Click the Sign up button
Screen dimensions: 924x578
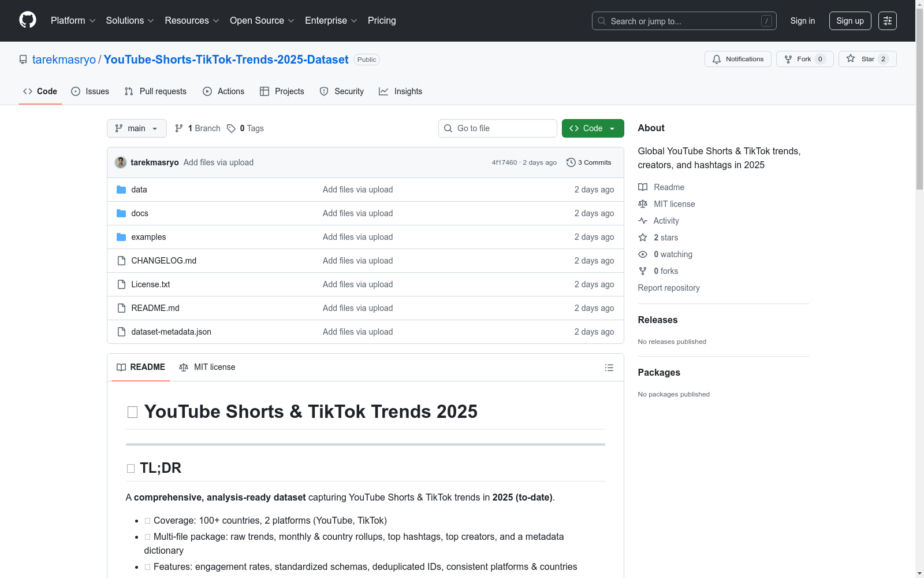[x=850, y=21]
